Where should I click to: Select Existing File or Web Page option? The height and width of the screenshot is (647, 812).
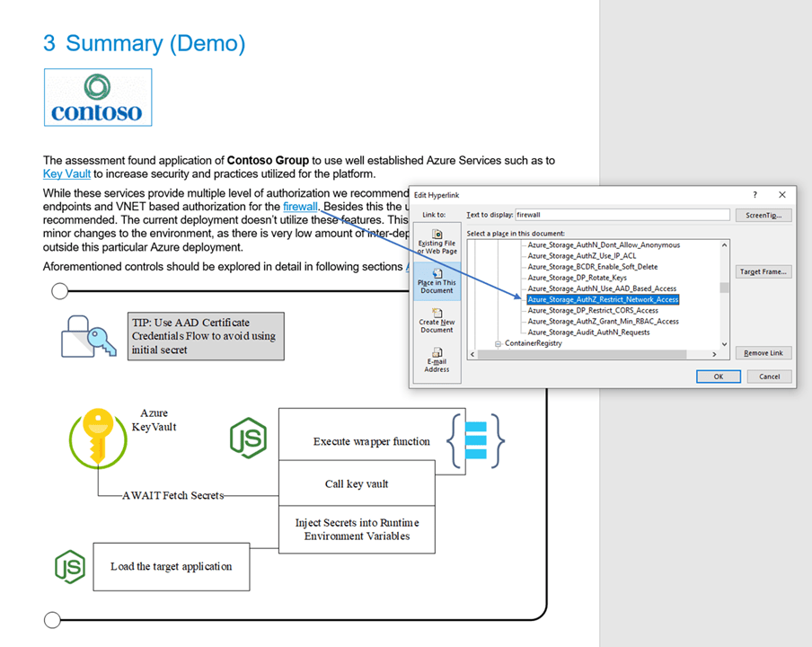[437, 243]
